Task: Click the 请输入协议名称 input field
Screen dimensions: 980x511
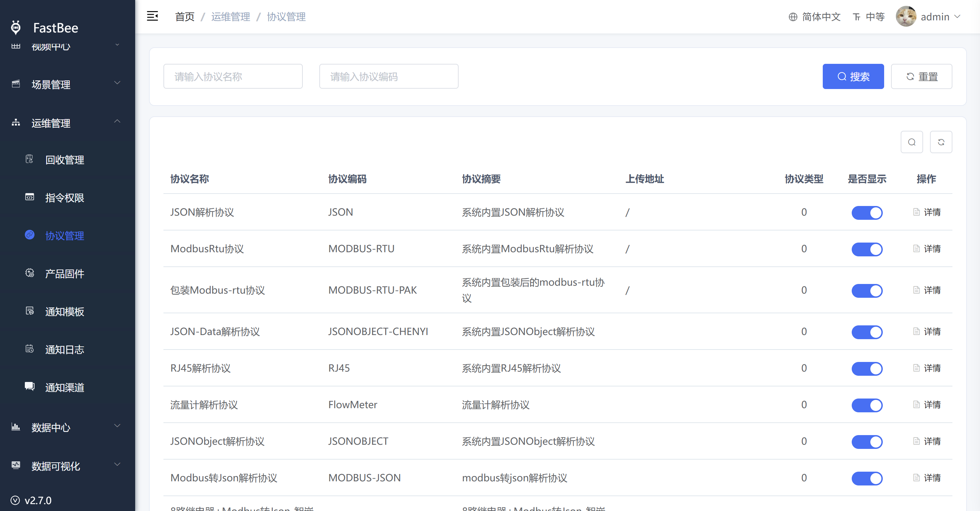Action: coord(233,77)
